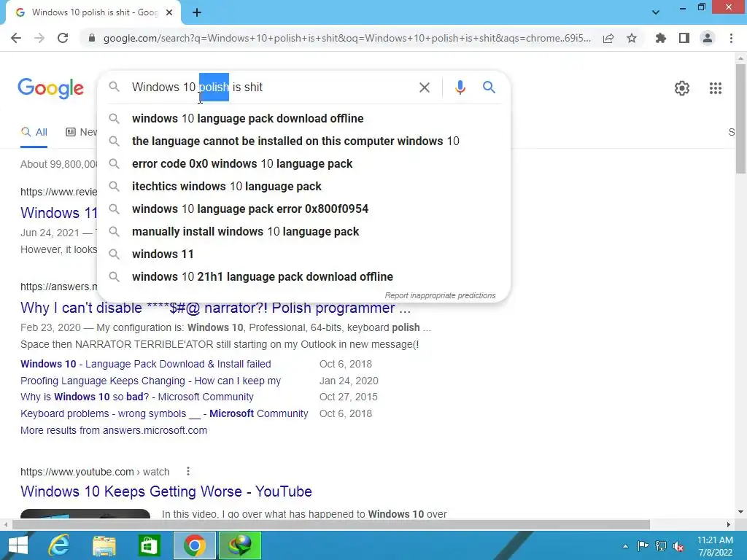Open the partially hidden 'Windows 11' result title

[x=58, y=213]
